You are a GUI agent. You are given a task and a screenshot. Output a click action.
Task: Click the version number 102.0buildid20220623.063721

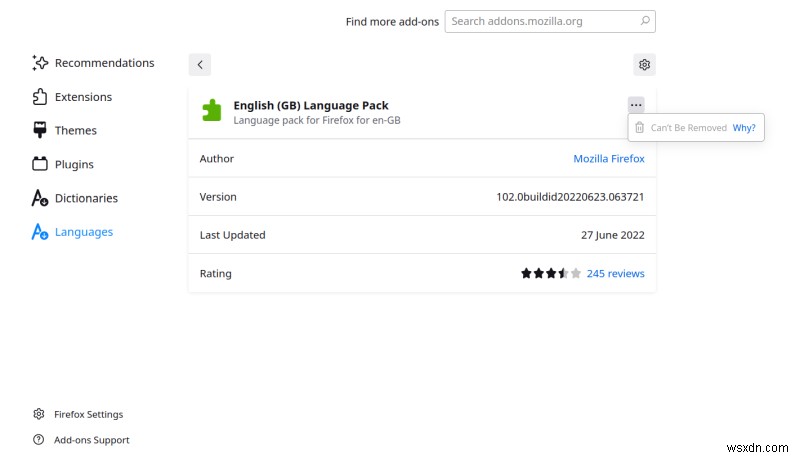(x=570, y=197)
